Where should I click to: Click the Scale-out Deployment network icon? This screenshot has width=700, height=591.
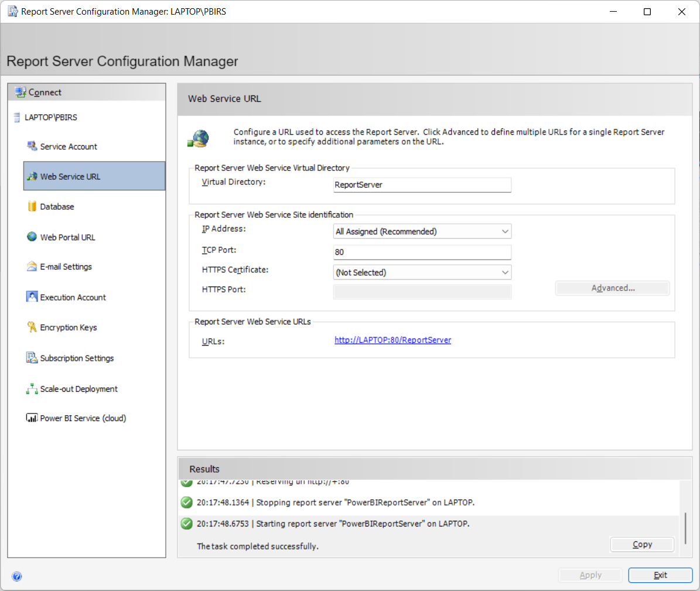(x=32, y=389)
